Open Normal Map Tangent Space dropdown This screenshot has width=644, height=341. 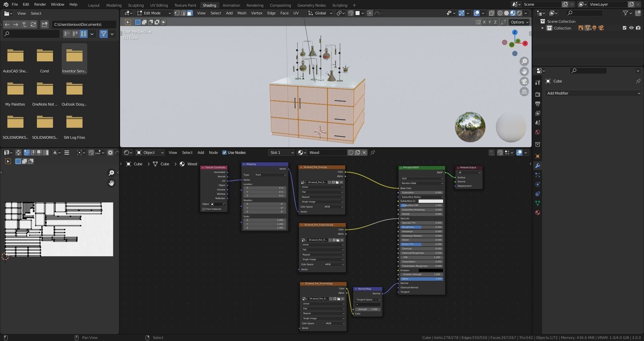(x=368, y=300)
